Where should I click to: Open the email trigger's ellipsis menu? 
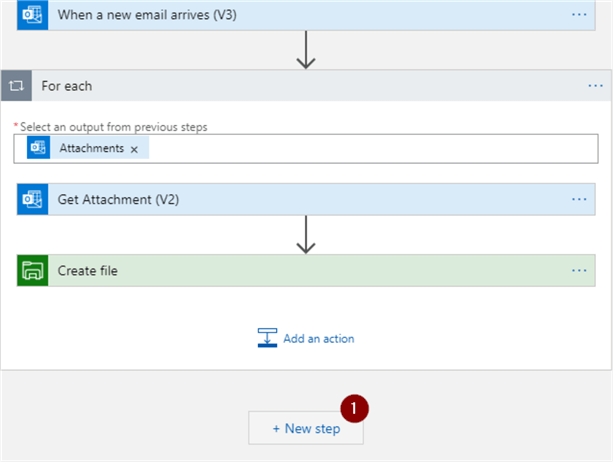pos(579,14)
